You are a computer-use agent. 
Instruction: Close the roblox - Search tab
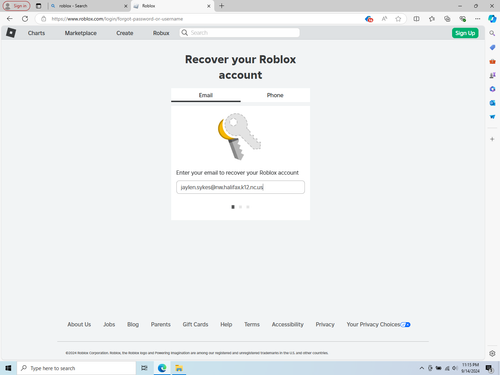click(126, 6)
